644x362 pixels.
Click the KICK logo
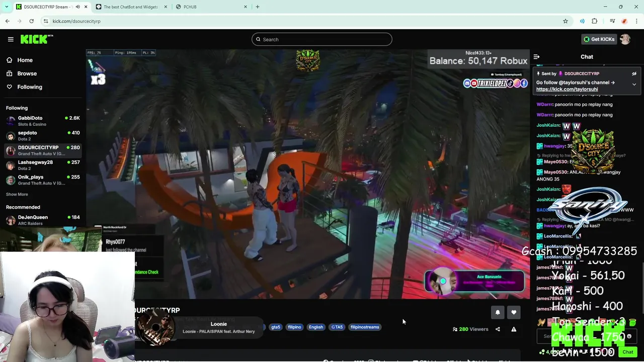coord(37,39)
